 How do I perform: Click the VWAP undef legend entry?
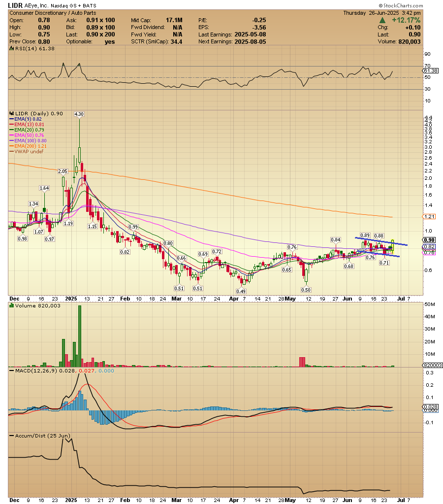click(x=27, y=151)
